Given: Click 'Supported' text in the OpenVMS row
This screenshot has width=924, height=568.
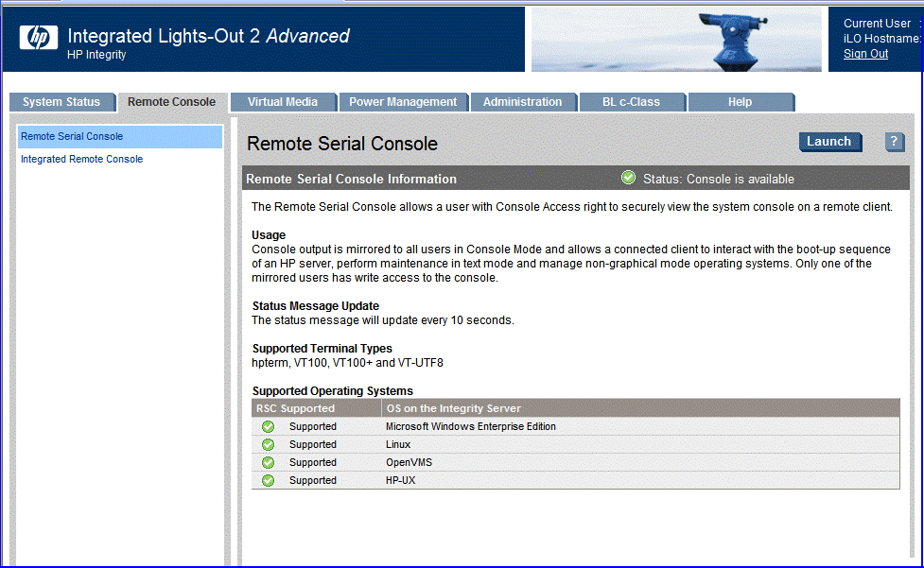Looking at the screenshot, I should 313,463.
